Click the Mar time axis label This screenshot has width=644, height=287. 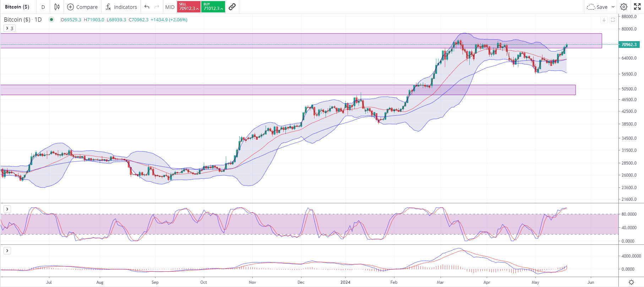point(440,282)
